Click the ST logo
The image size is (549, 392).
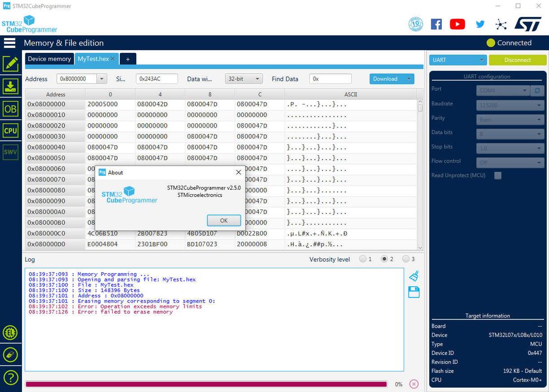528,24
